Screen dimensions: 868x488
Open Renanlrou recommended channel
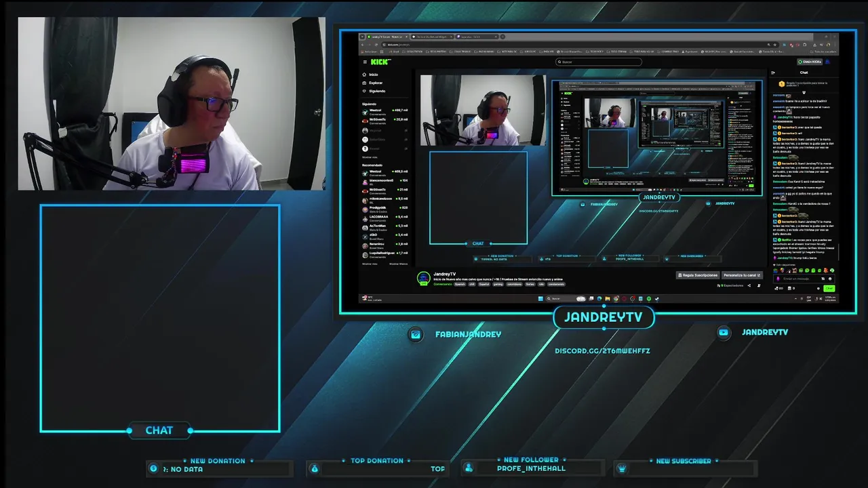point(385,245)
